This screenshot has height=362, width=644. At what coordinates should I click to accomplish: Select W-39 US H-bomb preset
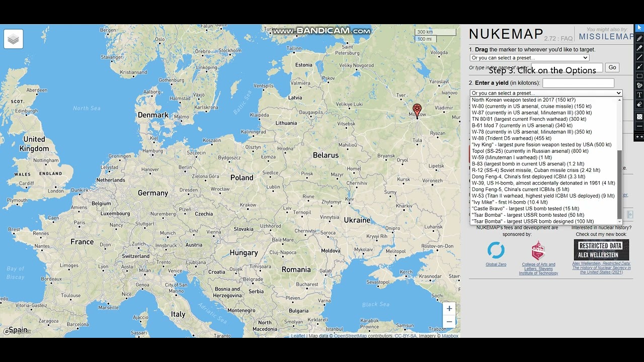pos(544,183)
